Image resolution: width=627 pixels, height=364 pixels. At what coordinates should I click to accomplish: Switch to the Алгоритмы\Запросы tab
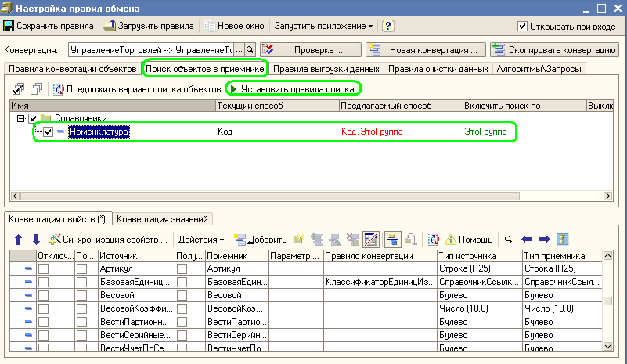pyautogui.click(x=539, y=69)
